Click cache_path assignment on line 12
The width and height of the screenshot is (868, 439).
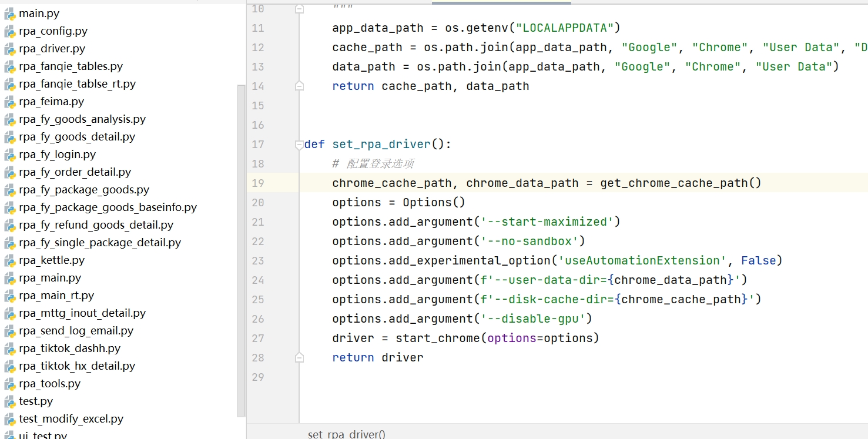point(600,47)
